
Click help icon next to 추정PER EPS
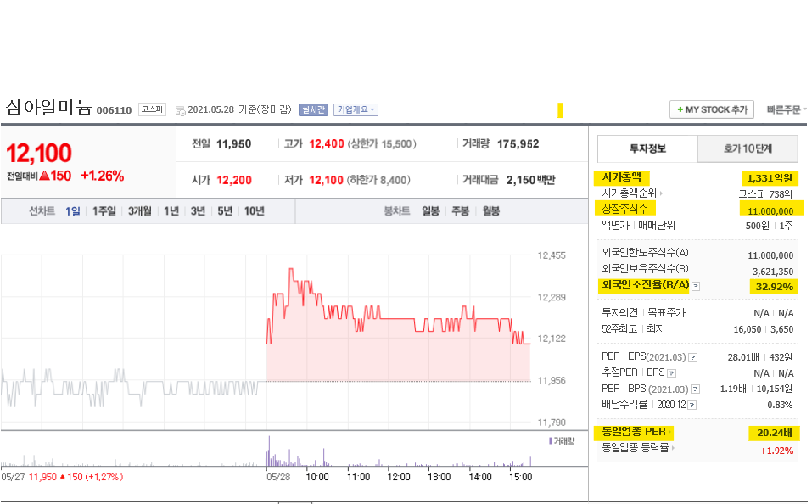(x=672, y=373)
